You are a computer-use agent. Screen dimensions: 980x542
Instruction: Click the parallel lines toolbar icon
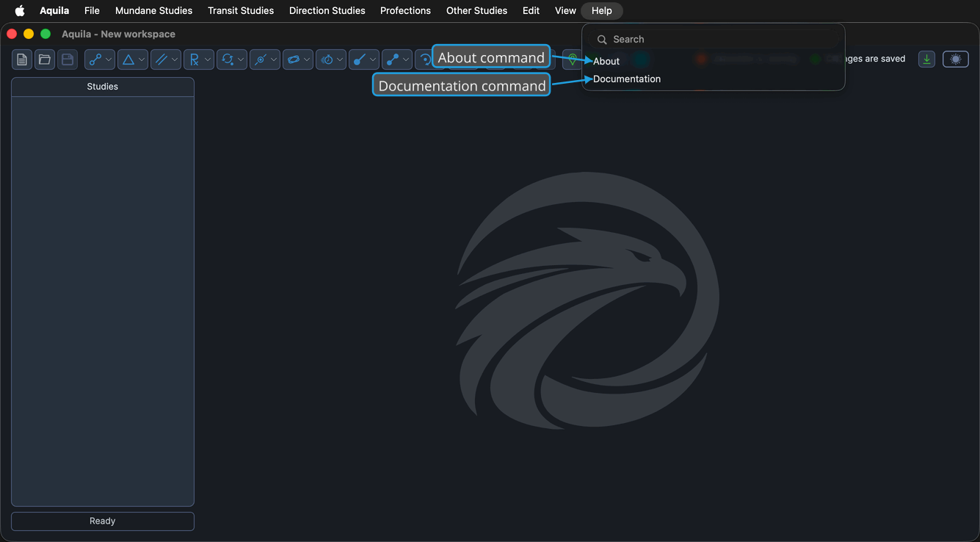[161, 59]
